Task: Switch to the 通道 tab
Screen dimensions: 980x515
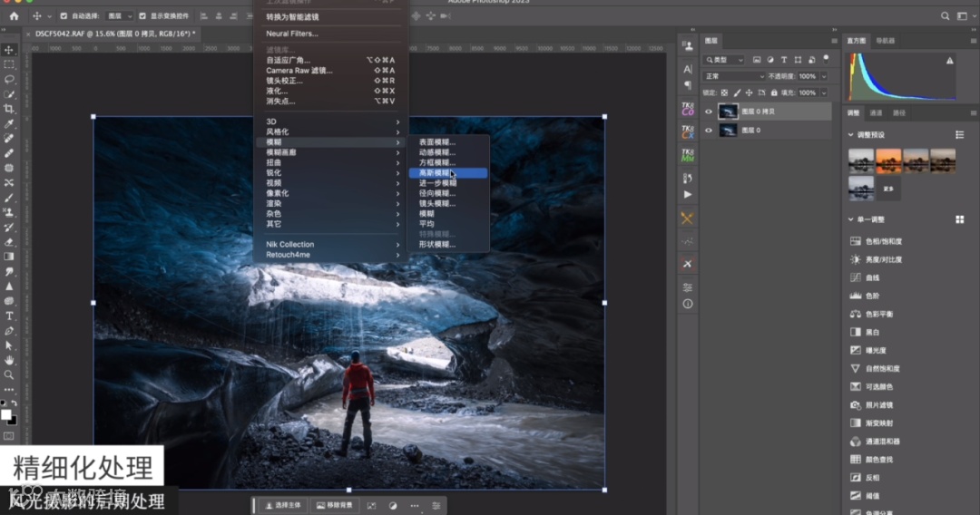Action: point(876,113)
